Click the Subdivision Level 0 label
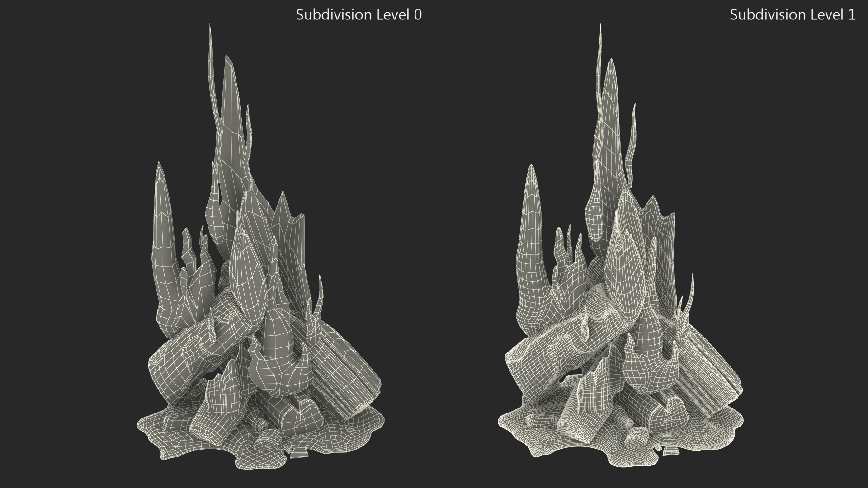This screenshot has height=488, width=868. click(x=359, y=15)
